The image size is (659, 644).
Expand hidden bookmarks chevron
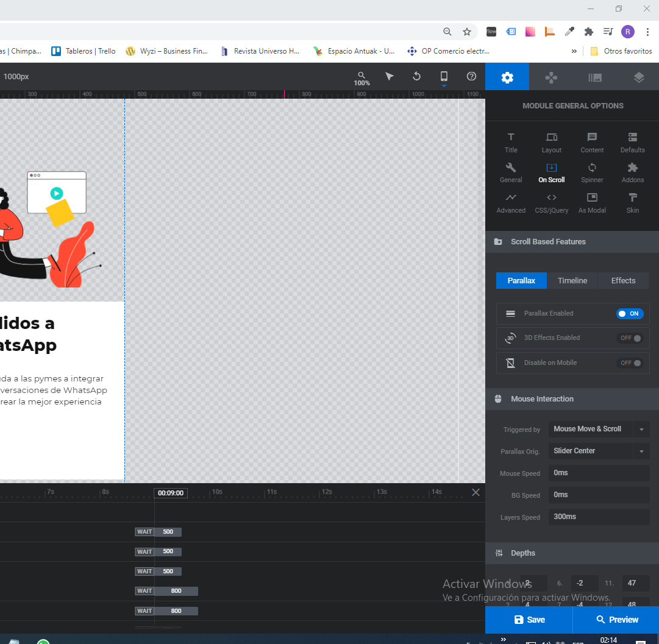click(x=574, y=51)
